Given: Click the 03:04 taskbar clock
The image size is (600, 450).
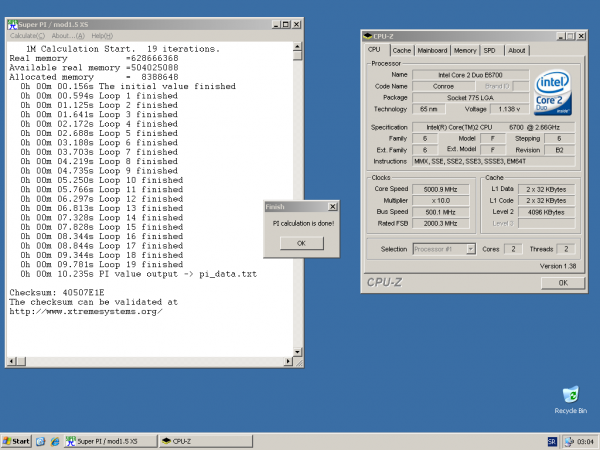Looking at the screenshot, I should click(x=585, y=442).
